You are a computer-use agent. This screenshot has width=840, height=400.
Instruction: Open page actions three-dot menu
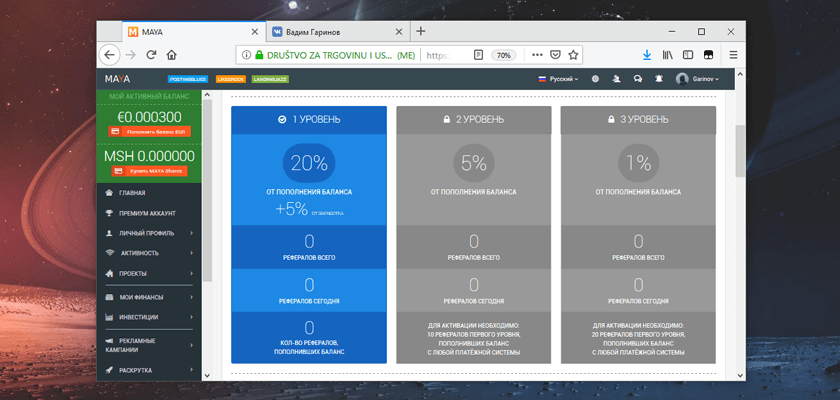537,55
